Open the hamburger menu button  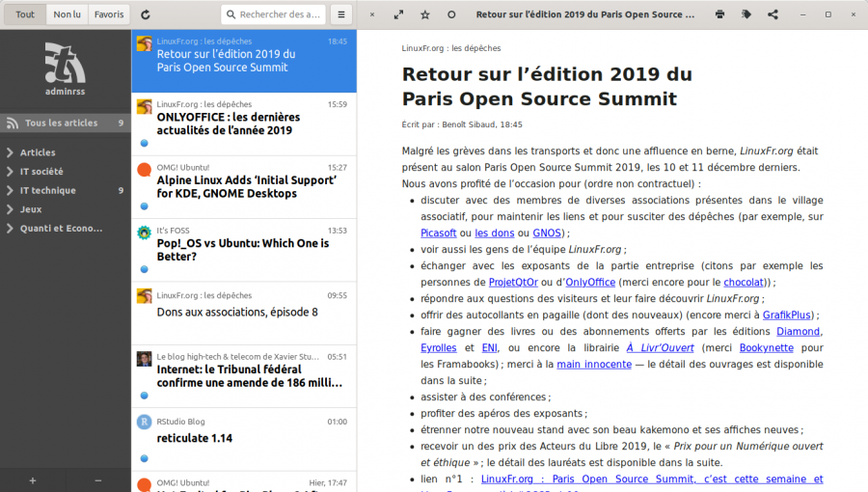[341, 14]
